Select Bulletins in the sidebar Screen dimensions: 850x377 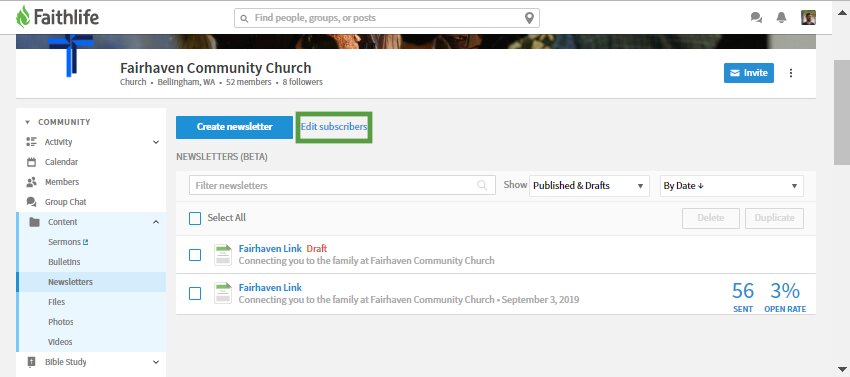tap(64, 262)
